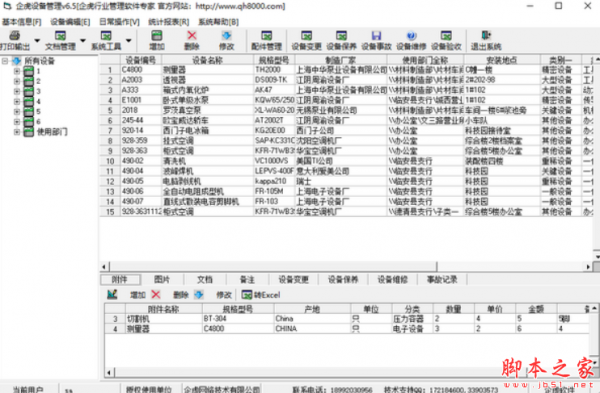This screenshot has height=393, width=600.
Task: Click the 产地 column header
Action: tap(312, 309)
